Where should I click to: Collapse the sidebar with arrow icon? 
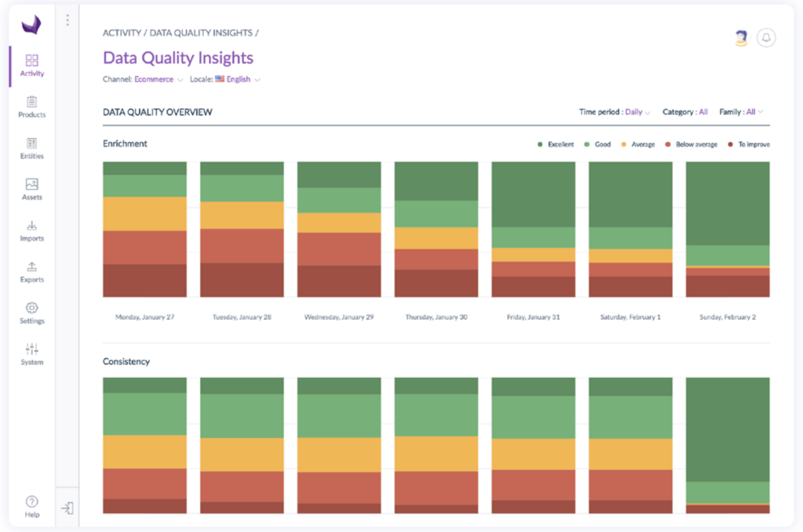tap(67, 508)
